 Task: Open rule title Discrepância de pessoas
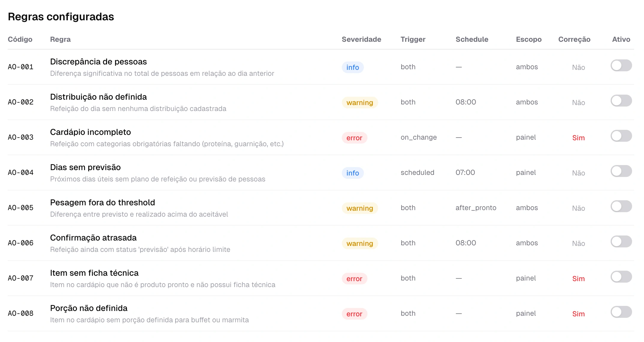pyautogui.click(x=98, y=62)
